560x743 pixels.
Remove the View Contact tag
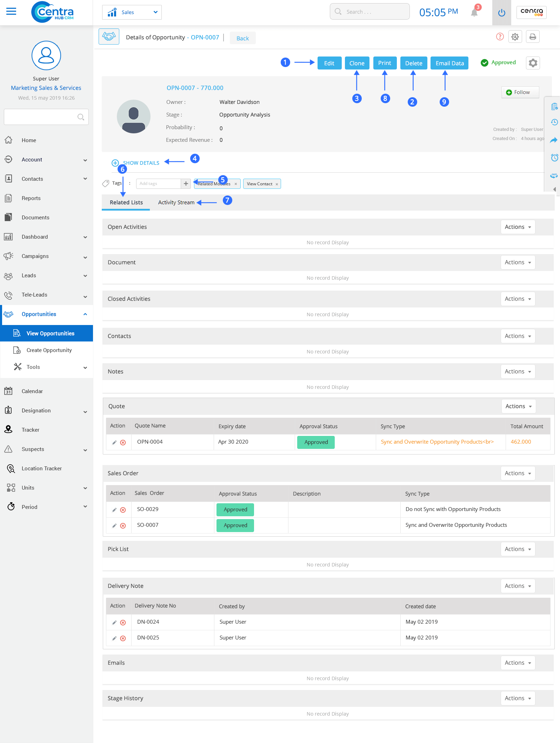coord(276,184)
